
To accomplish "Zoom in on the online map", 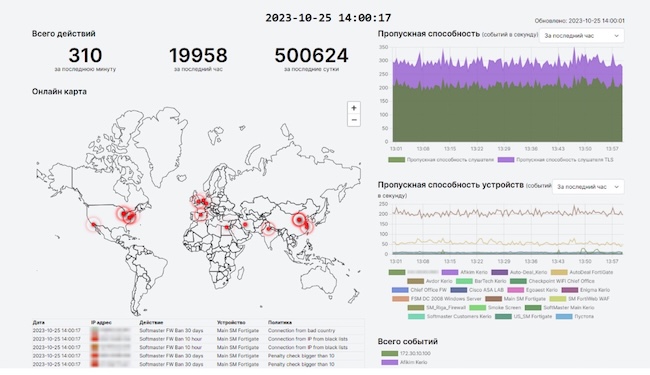I will click(354, 108).
